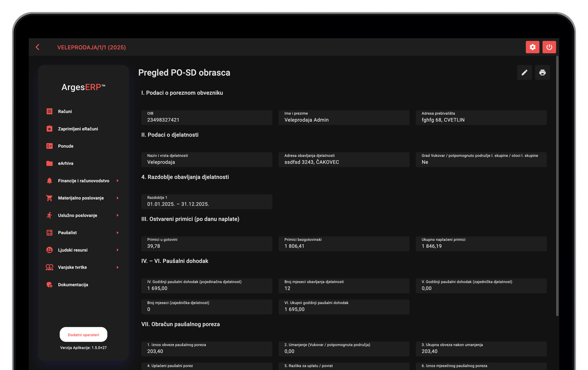Click Umanjenje (Vukovar / potpomognuta područja) field

344,349
